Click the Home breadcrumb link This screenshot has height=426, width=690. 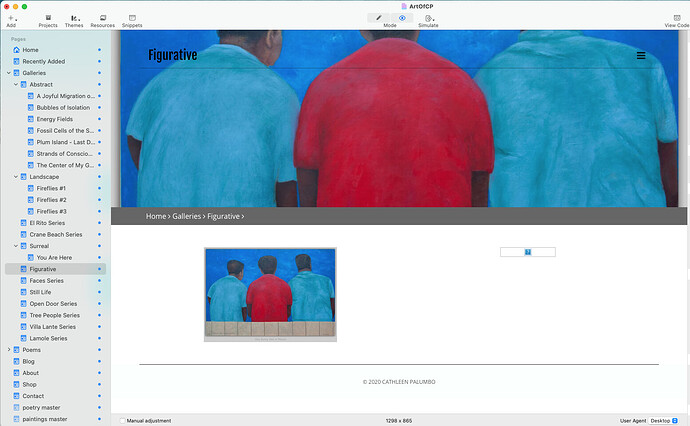point(156,216)
